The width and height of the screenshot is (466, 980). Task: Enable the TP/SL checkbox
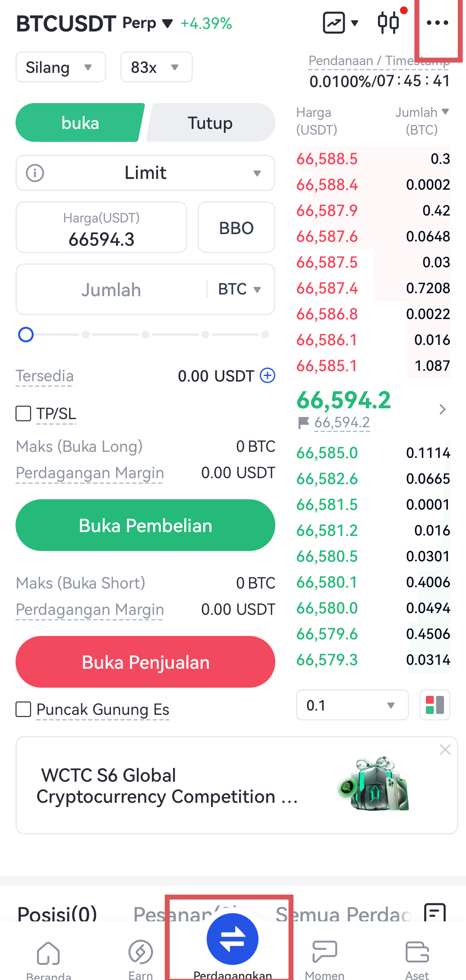coord(23,413)
